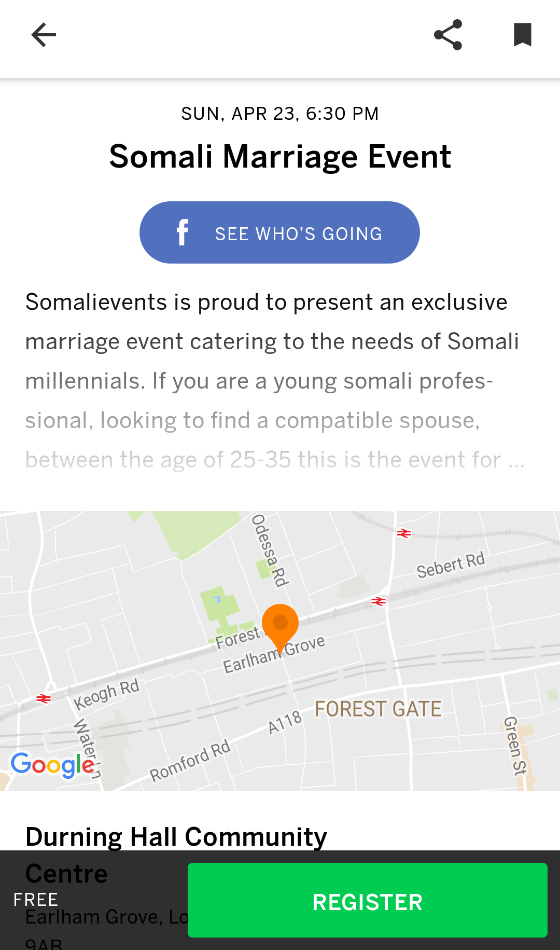Click the Earlham Grove street label
Image resolution: width=560 pixels, height=950 pixels.
(274, 654)
